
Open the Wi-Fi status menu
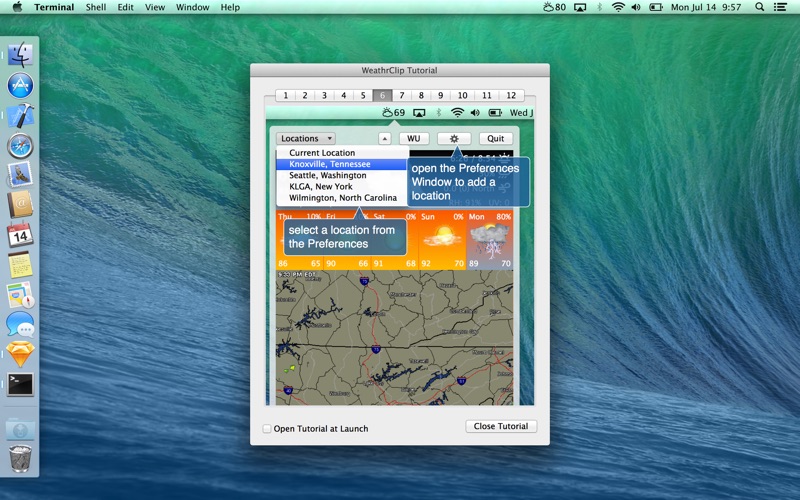coord(618,7)
